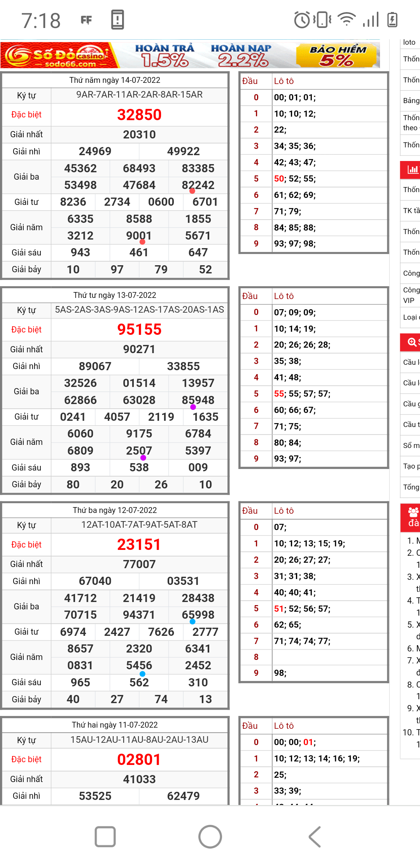This screenshot has height=868, width=420.
Task: Select fifth prize number 9001
Action: tap(139, 236)
